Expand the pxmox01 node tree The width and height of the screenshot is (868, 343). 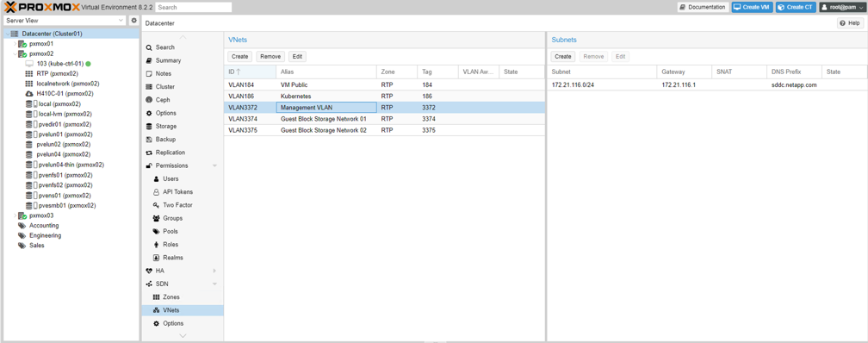[15, 44]
